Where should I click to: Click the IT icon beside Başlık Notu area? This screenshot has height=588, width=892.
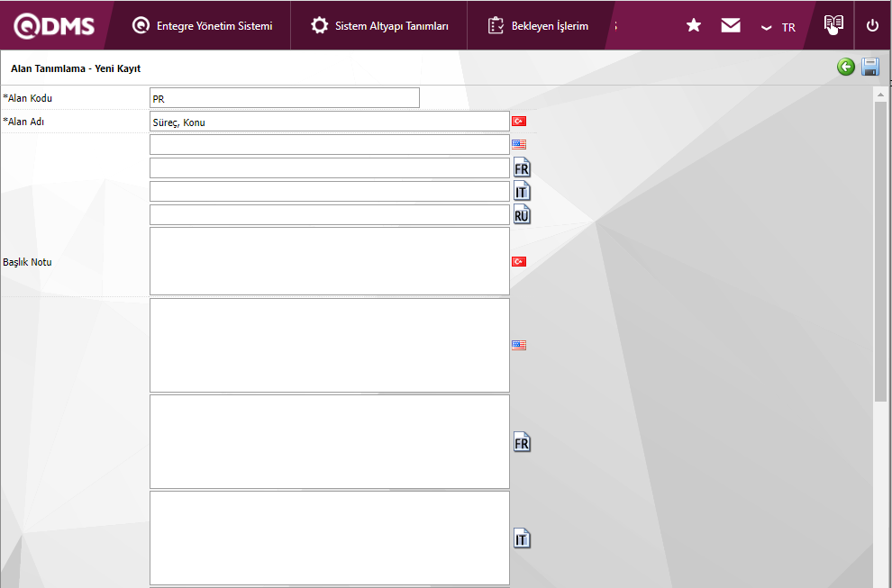[522, 538]
